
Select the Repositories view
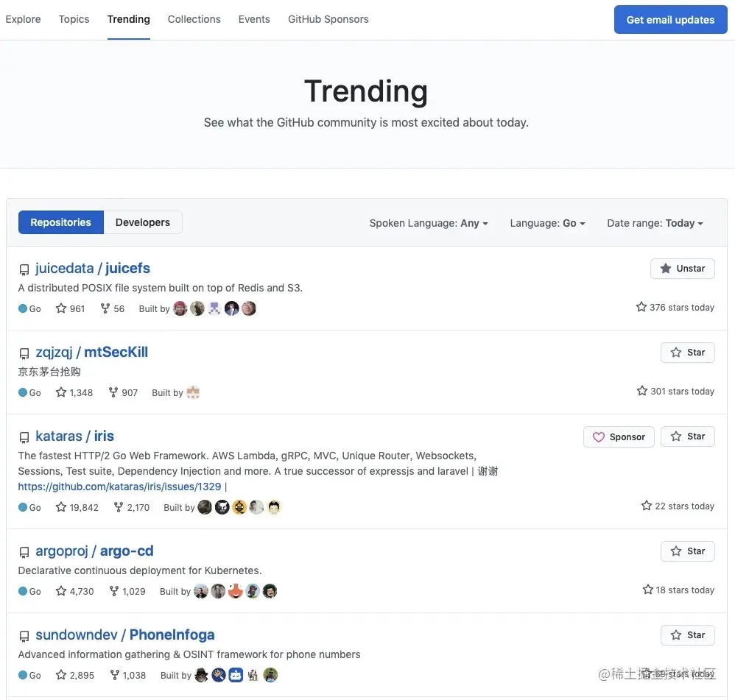[61, 222]
